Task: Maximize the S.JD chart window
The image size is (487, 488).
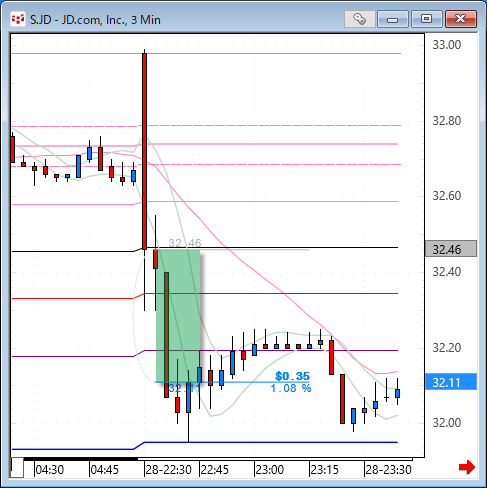Action: (x=427, y=19)
